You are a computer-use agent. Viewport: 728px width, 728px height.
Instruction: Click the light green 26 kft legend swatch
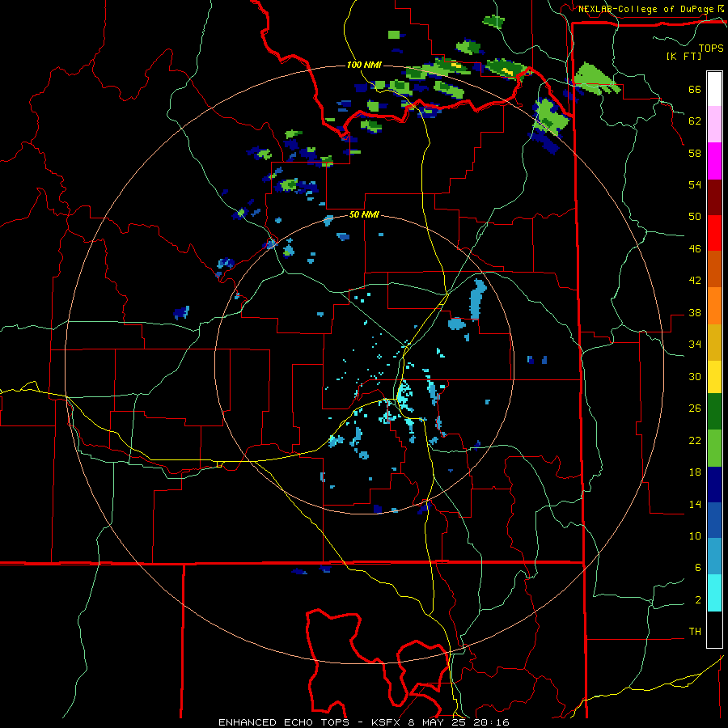coord(714,448)
